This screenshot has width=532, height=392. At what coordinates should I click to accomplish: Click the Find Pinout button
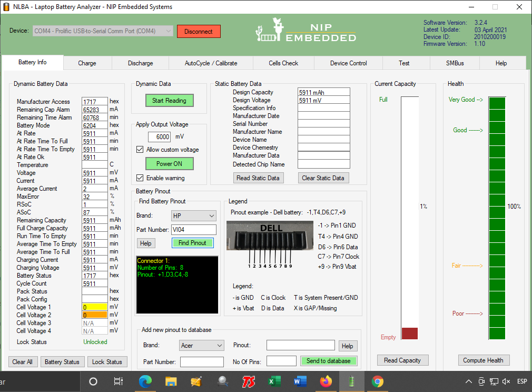pyautogui.click(x=192, y=243)
